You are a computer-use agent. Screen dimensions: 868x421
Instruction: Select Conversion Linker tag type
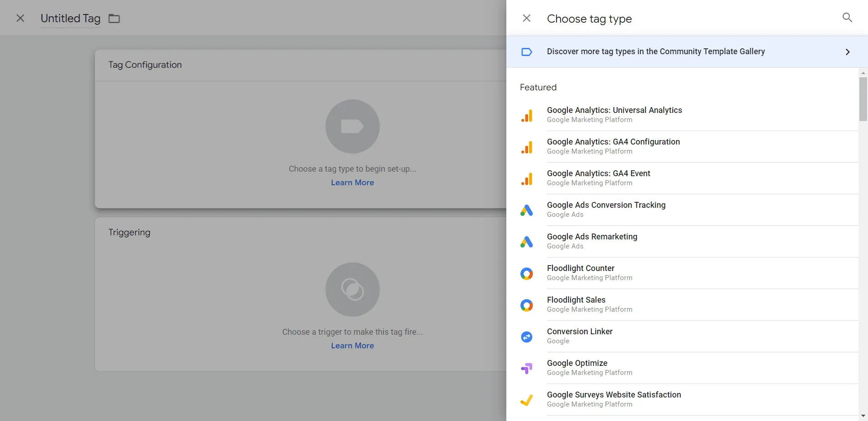pos(683,337)
